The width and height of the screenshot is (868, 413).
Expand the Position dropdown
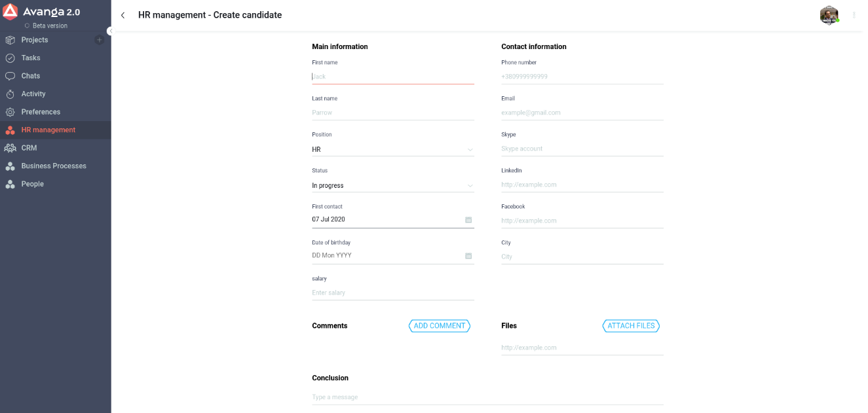tap(470, 150)
